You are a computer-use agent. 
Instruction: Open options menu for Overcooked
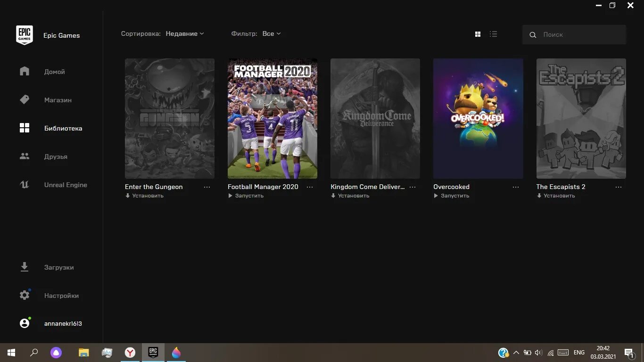[516, 187]
